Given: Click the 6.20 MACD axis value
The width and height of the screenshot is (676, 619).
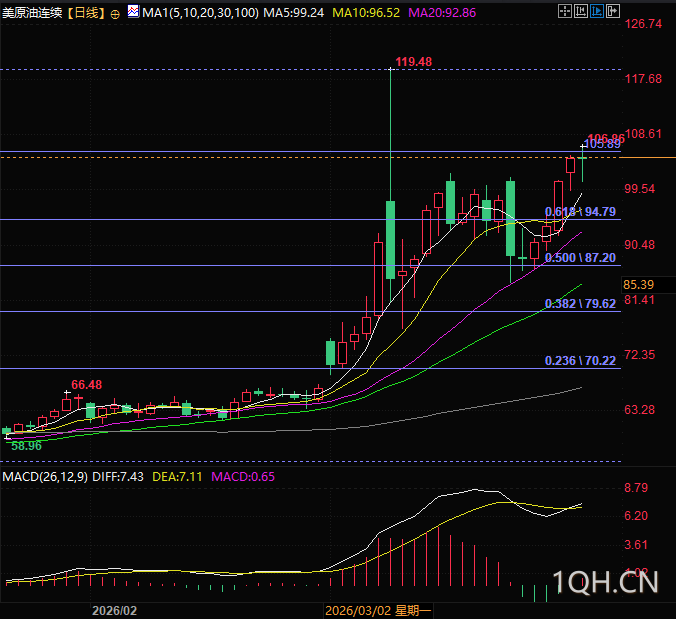Looking at the screenshot, I should 636,516.
